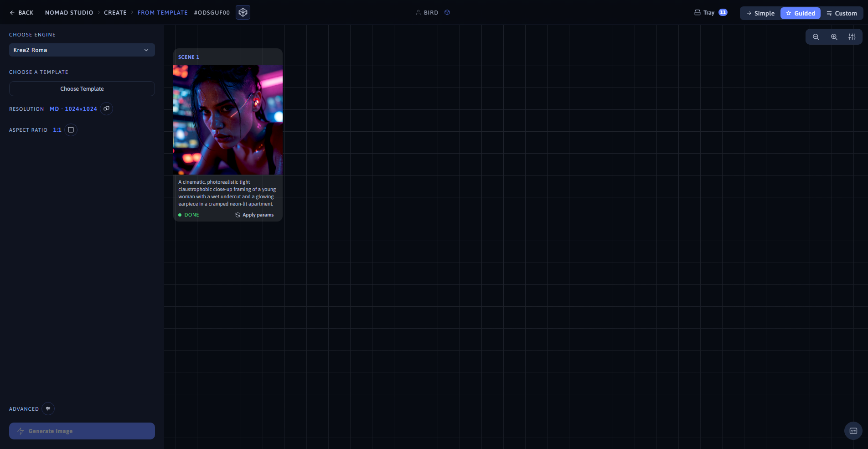Open NOMAD STUDIO breadcrumb
868x449 pixels.
(69, 13)
